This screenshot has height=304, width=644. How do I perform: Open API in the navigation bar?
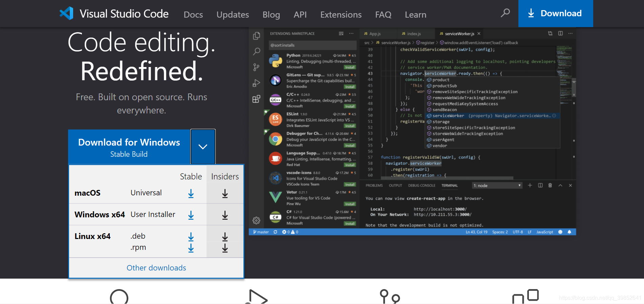(x=300, y=15)
